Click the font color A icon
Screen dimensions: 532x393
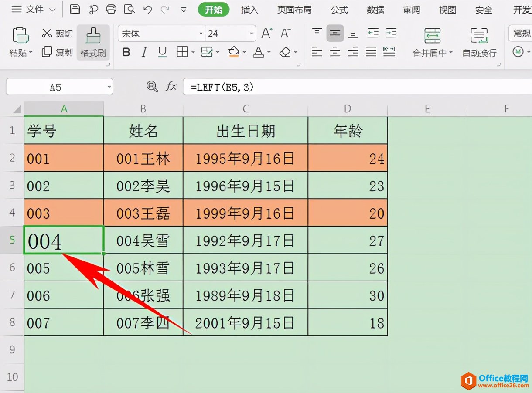coord(259,52)
